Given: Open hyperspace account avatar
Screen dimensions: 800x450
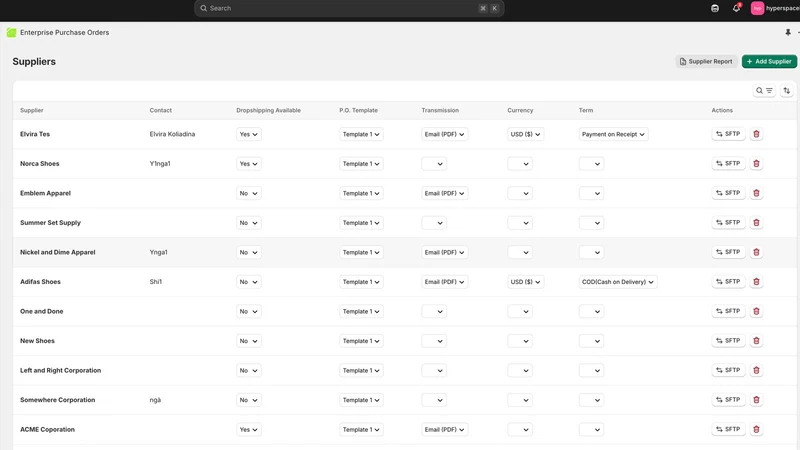Looking at the screenshot, I should pyautogui.click(x=757, y=8).
